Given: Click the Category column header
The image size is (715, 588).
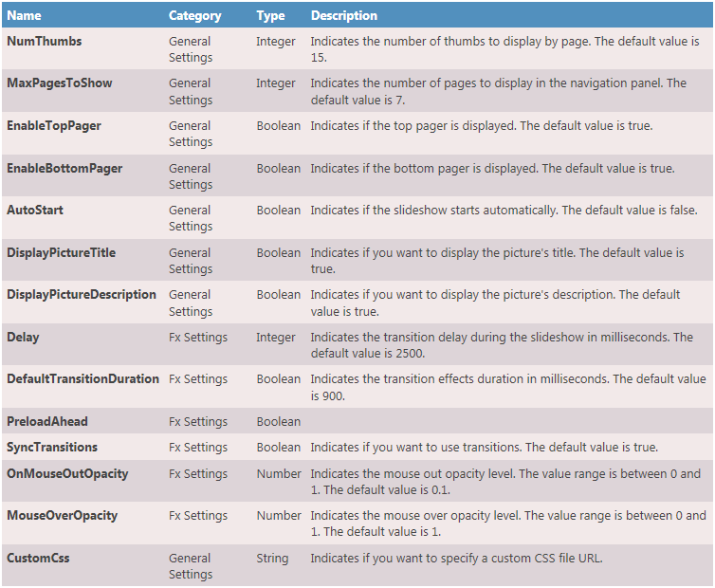Looking at the screenshot, I should (x=194, y=15).
